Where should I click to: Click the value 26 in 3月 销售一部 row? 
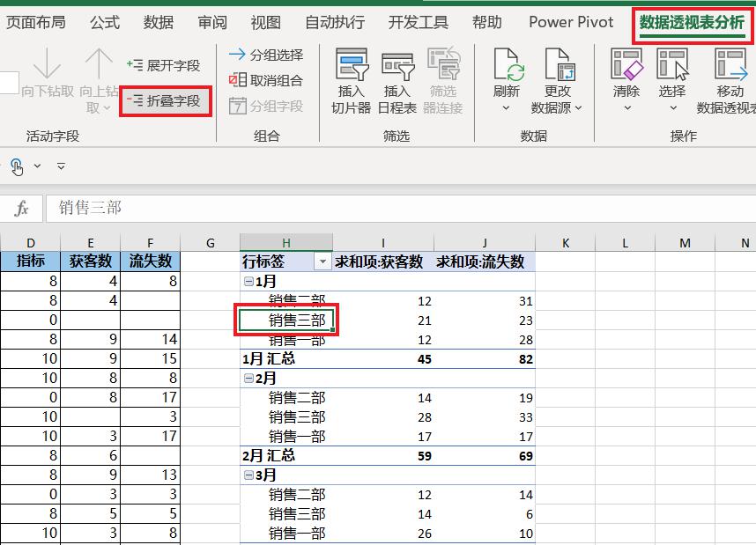[x=425, y=534]
